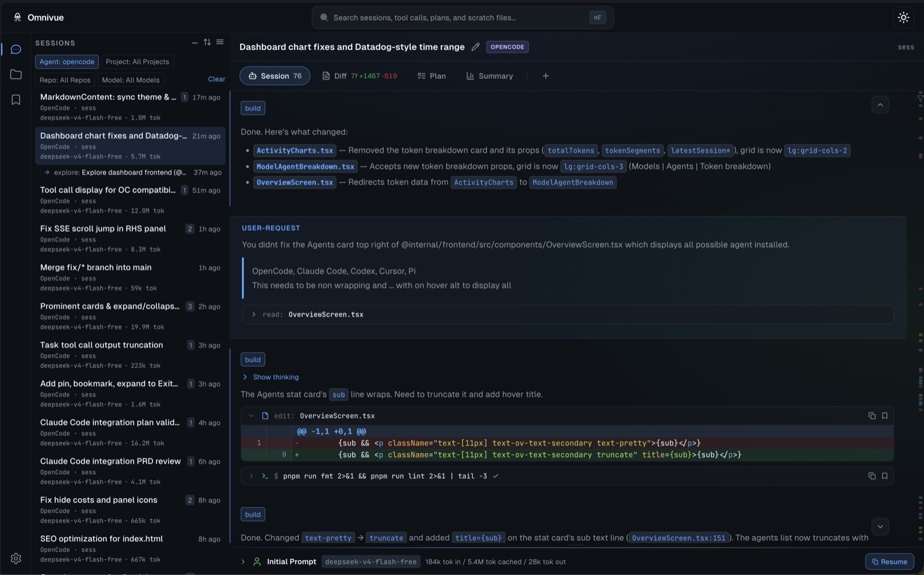
Task: Focus the search sessions input field
Action: [x=463, y=17]
